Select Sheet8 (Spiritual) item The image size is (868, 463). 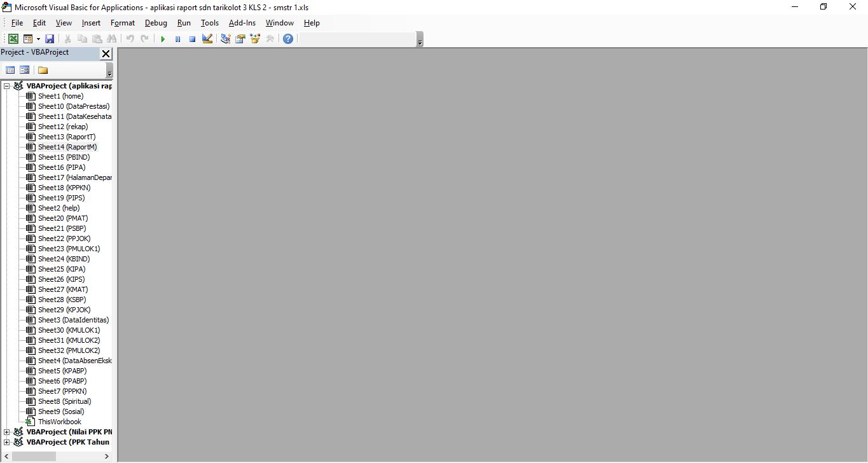(64, 401)
